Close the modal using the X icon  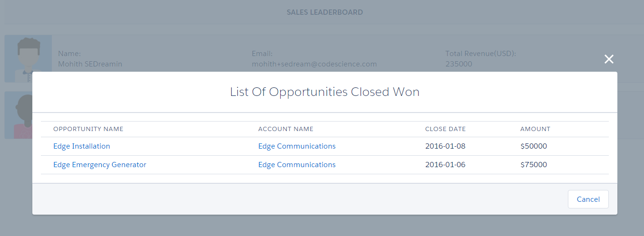pyautogui.click(x=609, y=59)
